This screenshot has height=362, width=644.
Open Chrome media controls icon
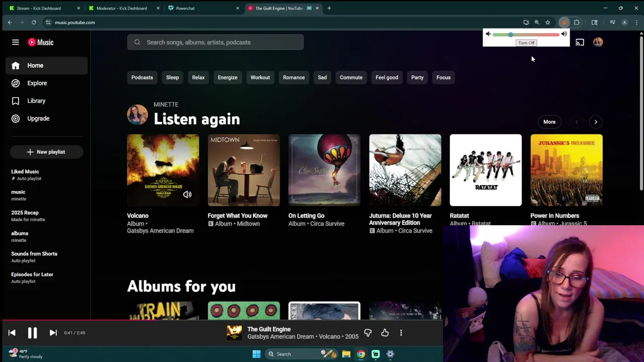(x=612, y=23)
